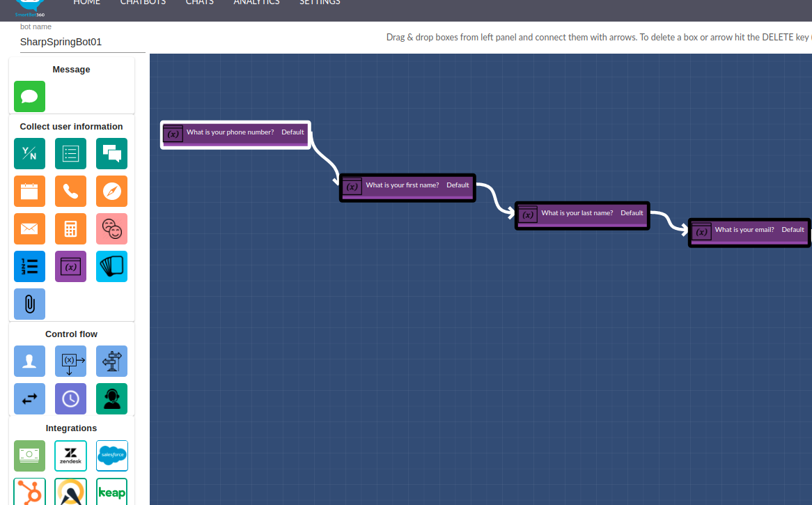
Task: Click the Default output on last name node
Action: (632, 213)
